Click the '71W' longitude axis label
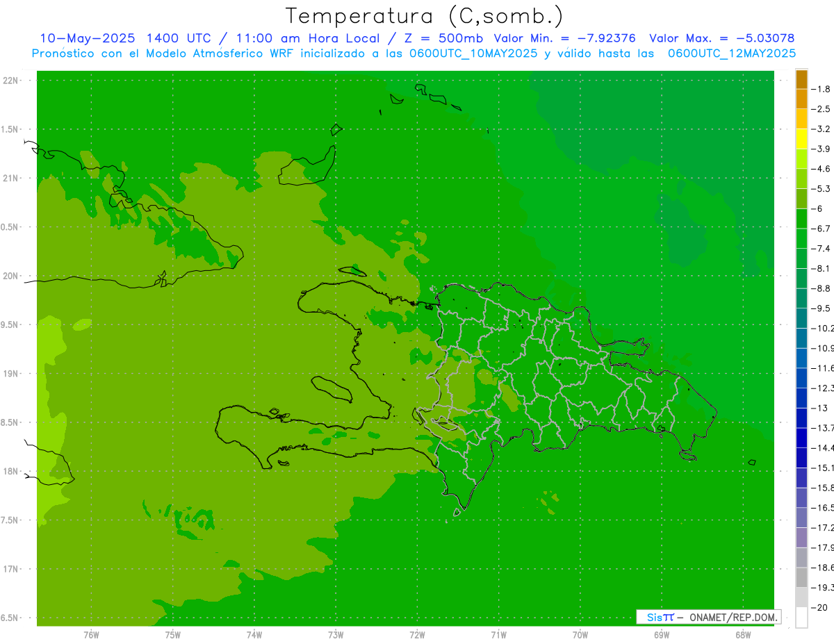 498,634
